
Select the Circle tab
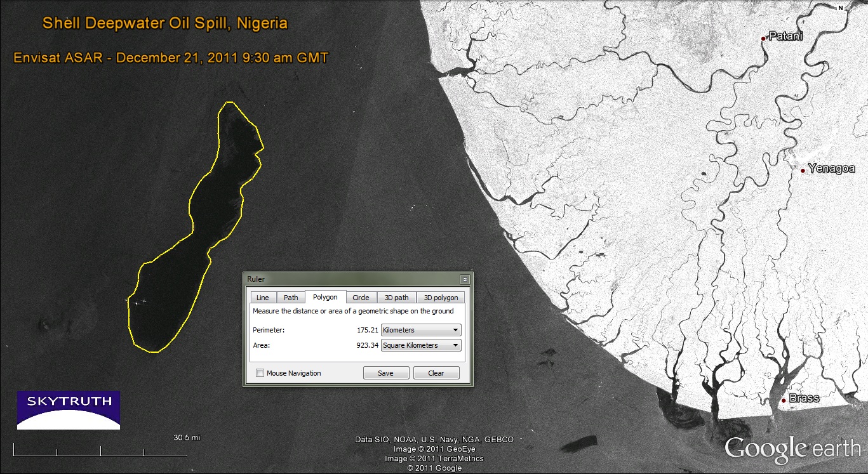point(361,298)
